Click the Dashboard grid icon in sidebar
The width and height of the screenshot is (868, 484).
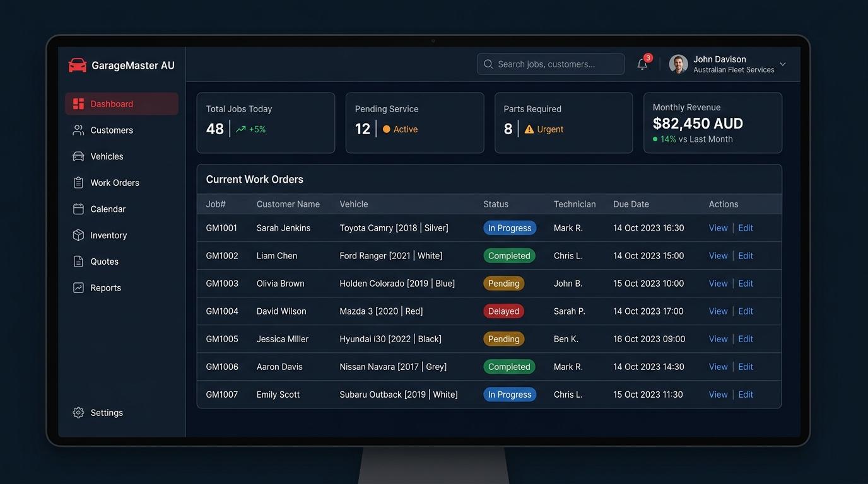tap(78, 104)
